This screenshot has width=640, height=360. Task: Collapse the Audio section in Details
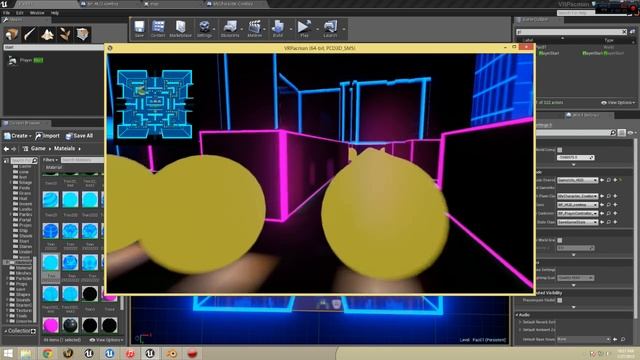[517, 315]
